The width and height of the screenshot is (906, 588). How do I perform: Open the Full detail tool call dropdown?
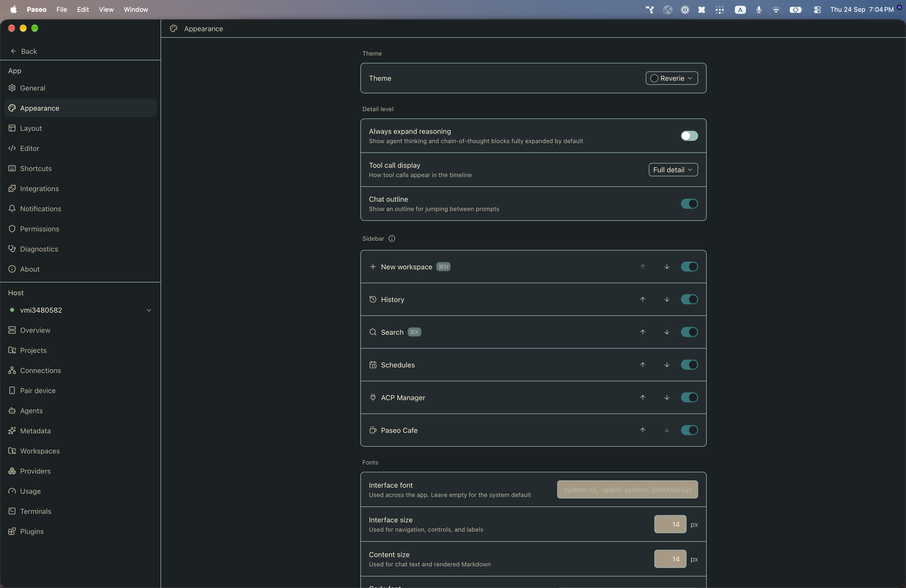coord(673,170)
